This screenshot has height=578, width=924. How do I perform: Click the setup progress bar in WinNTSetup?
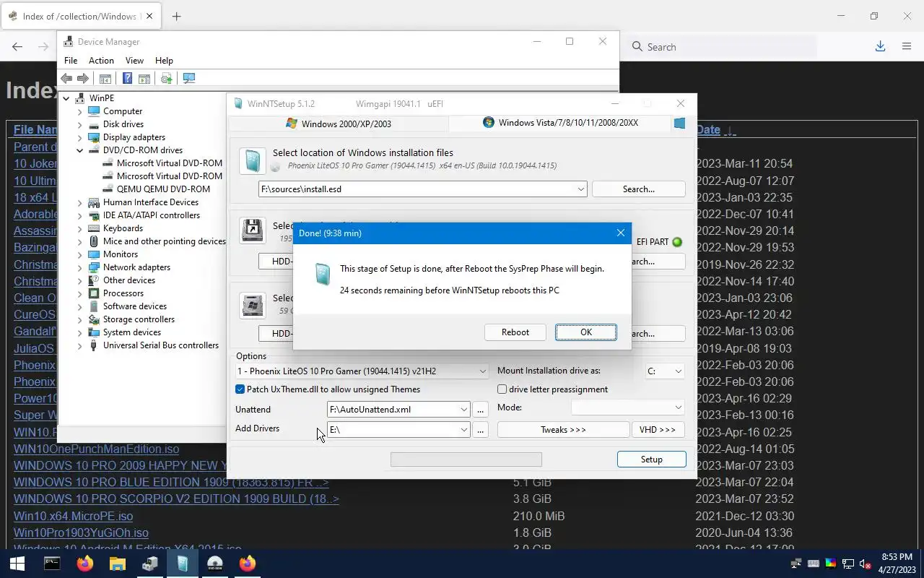466,460
